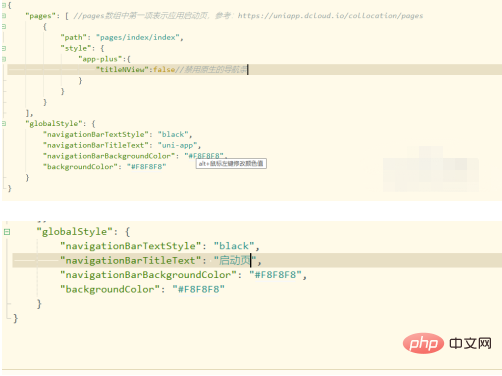Collapse the "app-plus" object fold marker
Viewport: 502px width, 376px height.
(4, 59)
